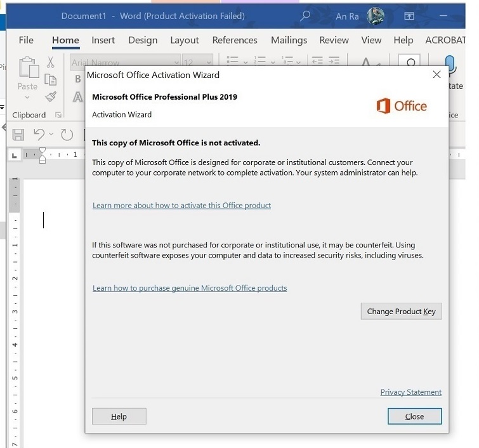
Task: Click the Dictate microphone icon
Action: pos(450,63)
